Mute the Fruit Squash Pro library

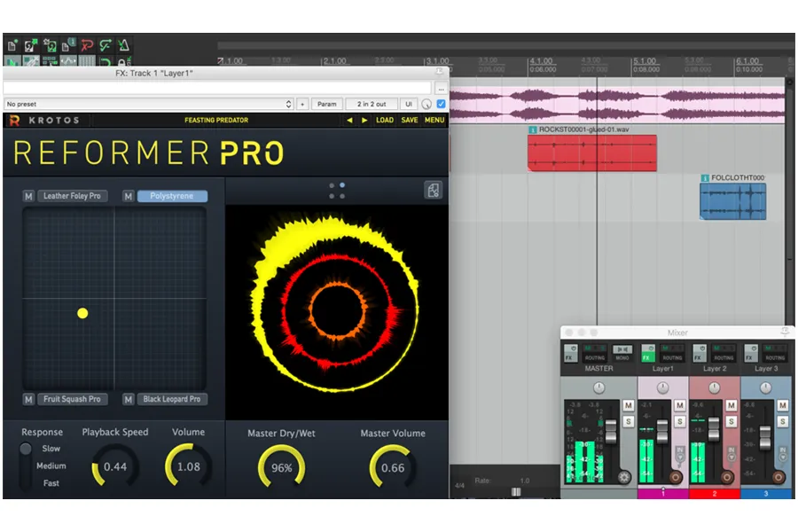click(28, 399)
